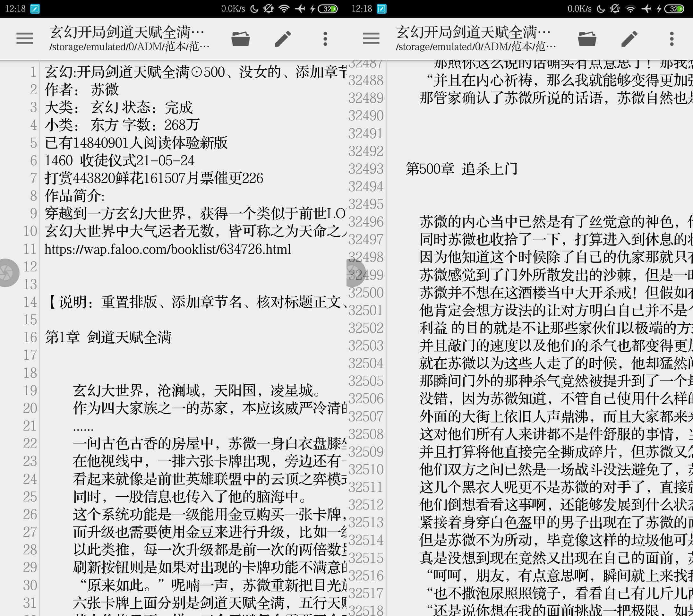The image size is (693, 616).
Task: Tap pencil edit icon in right pane
Action: pyautogui.click(x=629, y=38)
